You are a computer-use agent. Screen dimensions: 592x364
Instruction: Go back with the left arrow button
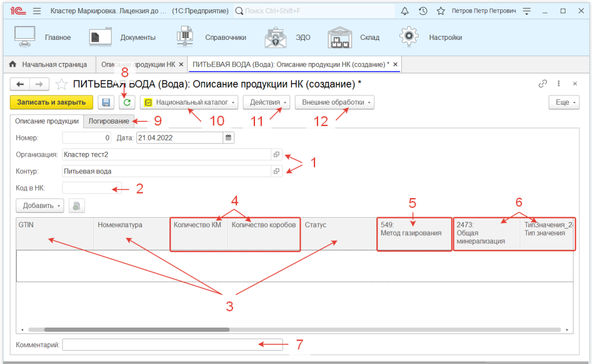(x=20, y=84)
